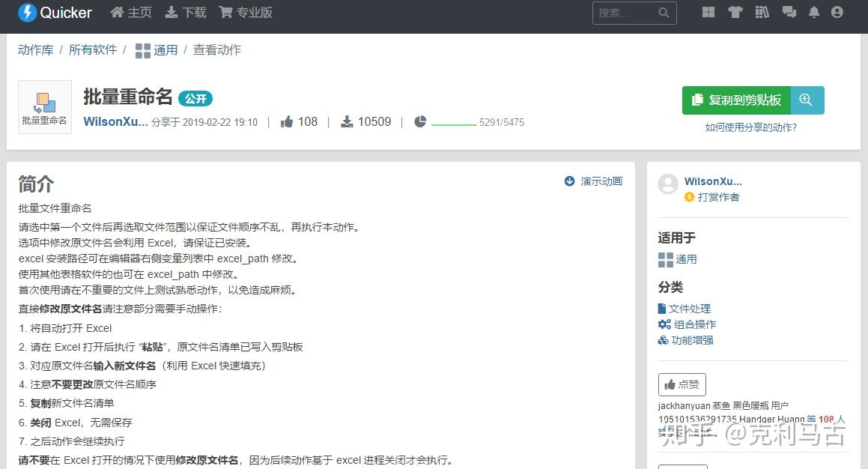The image size is (868, 469).
Task: Click the magnifier icon beside 复制到剪贴板
Action: 807,99
